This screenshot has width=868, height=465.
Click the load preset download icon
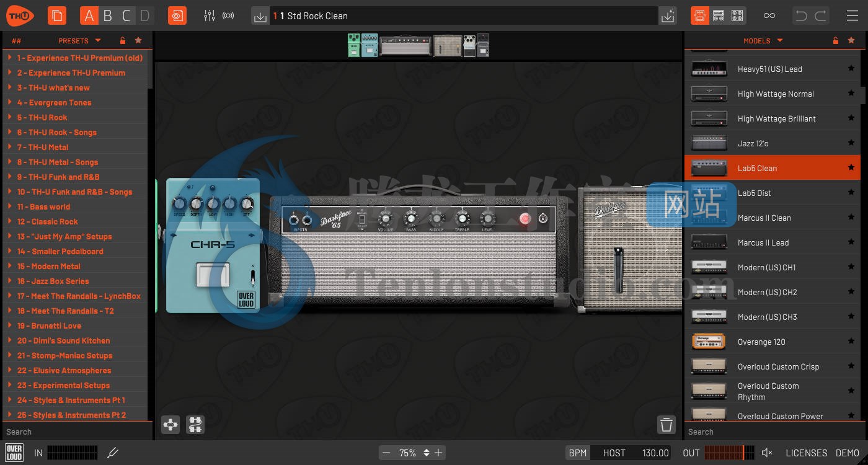(x=260, y=16)
